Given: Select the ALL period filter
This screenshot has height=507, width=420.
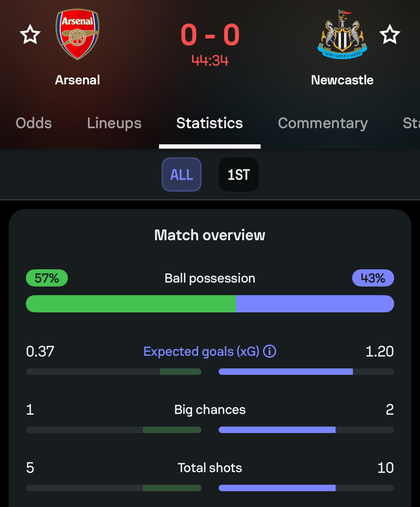Looking at the screenshot, I should pos(182,175).
